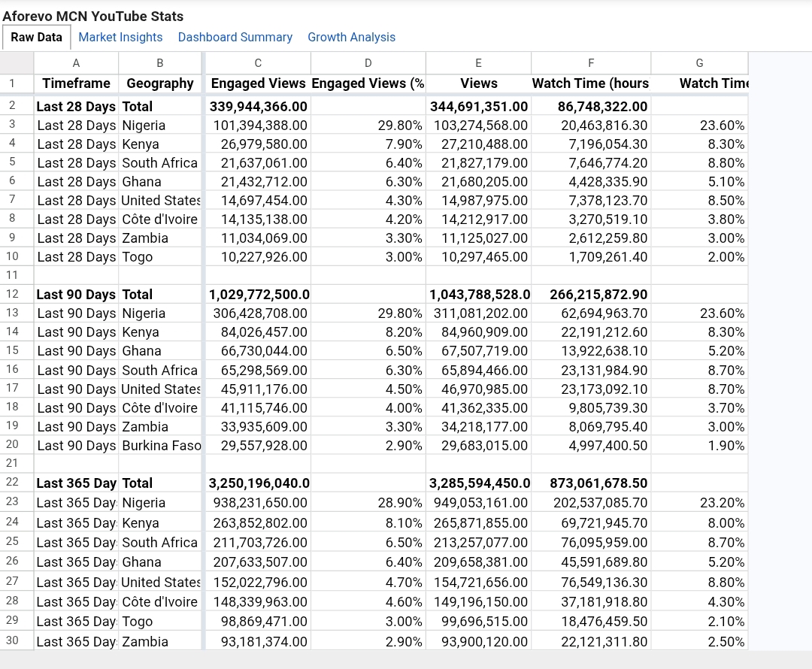The image size is (812, 669).
Task: Click the 339,944,366.00 total cell
Action: pos(258,106)
